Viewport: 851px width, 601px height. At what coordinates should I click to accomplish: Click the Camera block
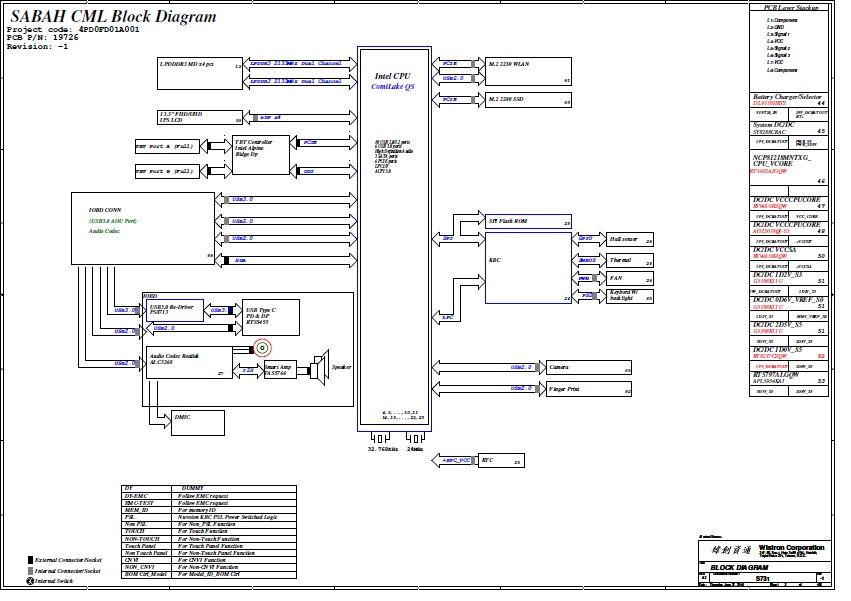click(x=589, y=367)
